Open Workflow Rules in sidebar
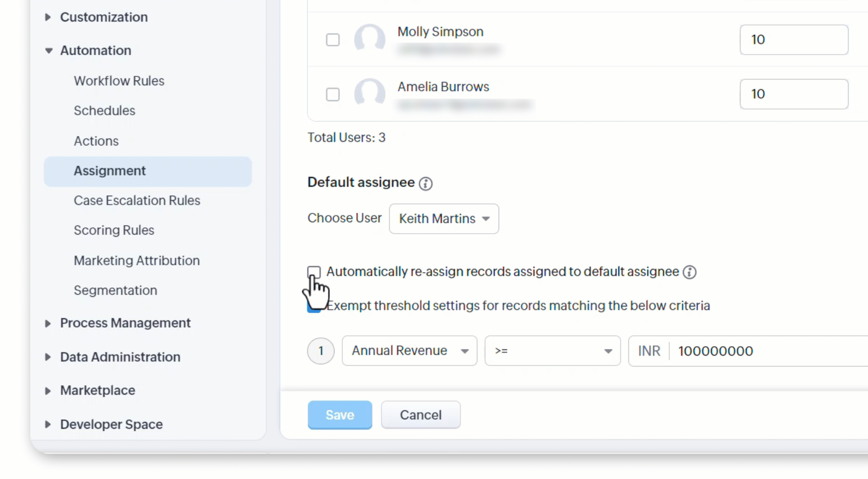 tap(119, 81)
